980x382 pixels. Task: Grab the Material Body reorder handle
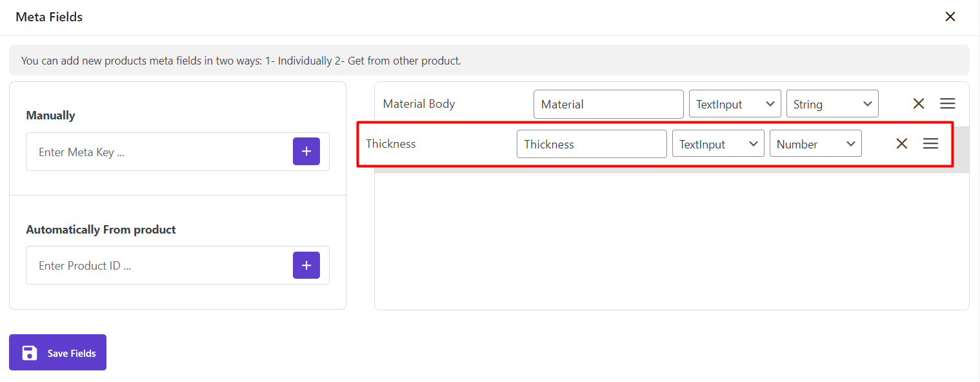point(947,104)
